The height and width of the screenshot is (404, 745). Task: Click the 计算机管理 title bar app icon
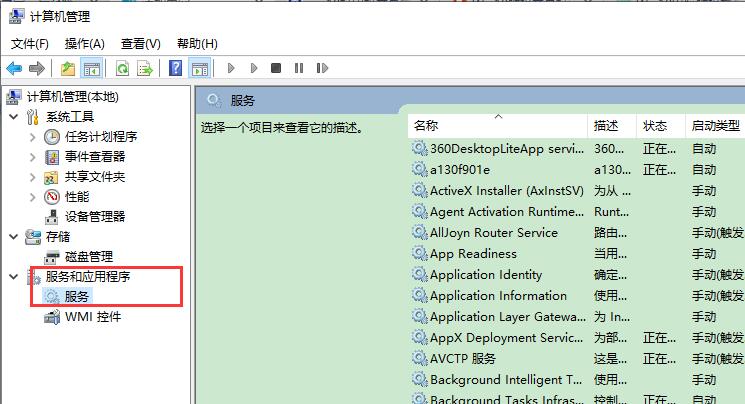pos(16,16)
